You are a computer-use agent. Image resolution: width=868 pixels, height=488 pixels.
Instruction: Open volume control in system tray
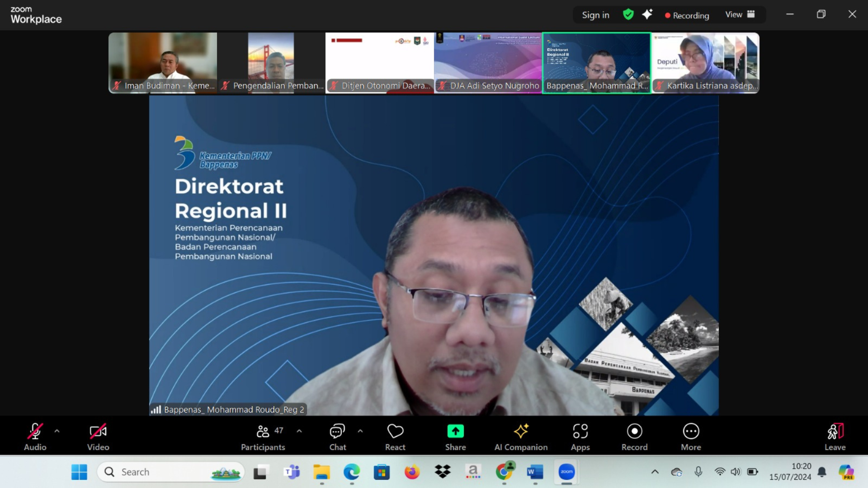pos(736,472)
